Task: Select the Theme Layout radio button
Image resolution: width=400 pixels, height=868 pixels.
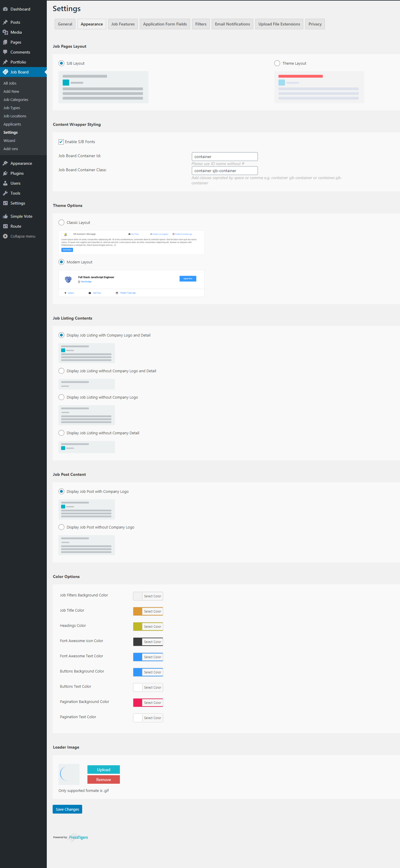Action: (277, 63)
